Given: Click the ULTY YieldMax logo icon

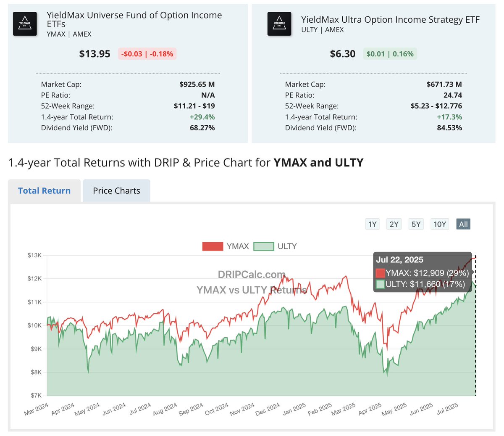Looking at the screenshot, I should coord(279,24).
